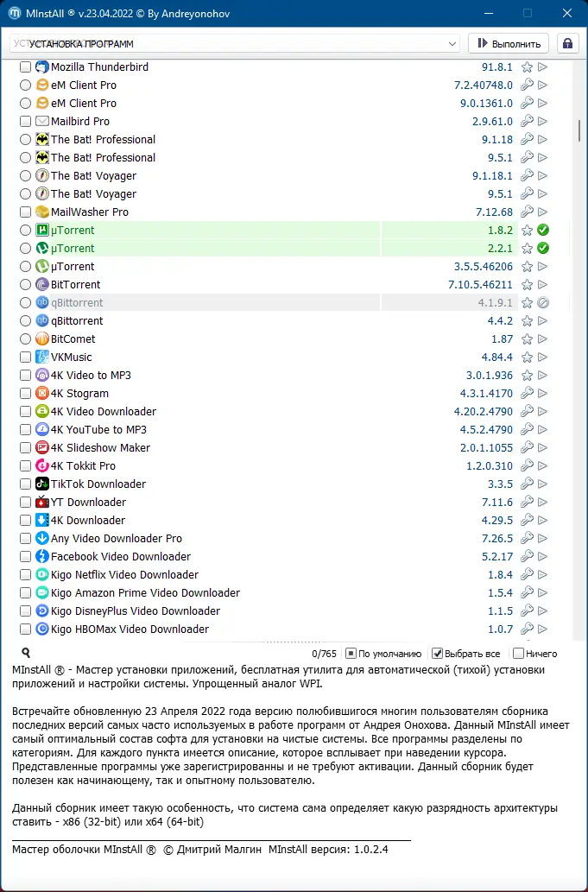Click the star icon for Mozilla Thunderbird
Viewport: 588px width, 892px height.
point(527,67)
